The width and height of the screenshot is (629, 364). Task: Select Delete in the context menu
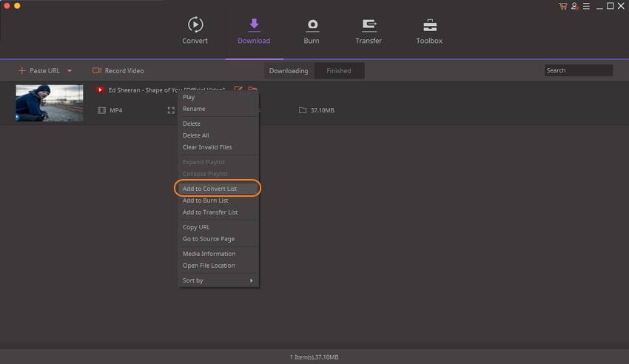point(218,124)
